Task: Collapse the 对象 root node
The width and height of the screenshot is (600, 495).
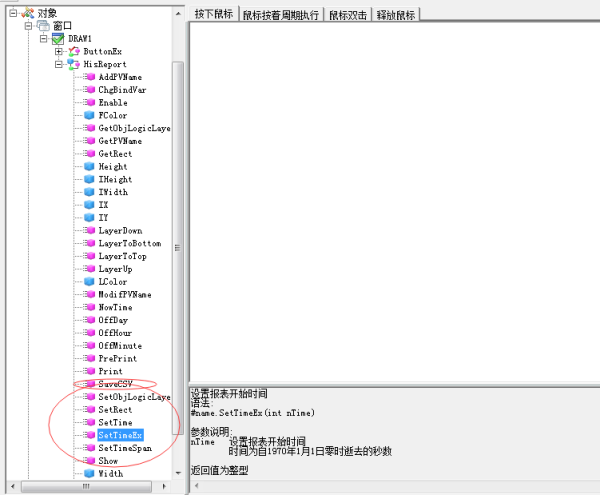Action: tap(13, 13)
